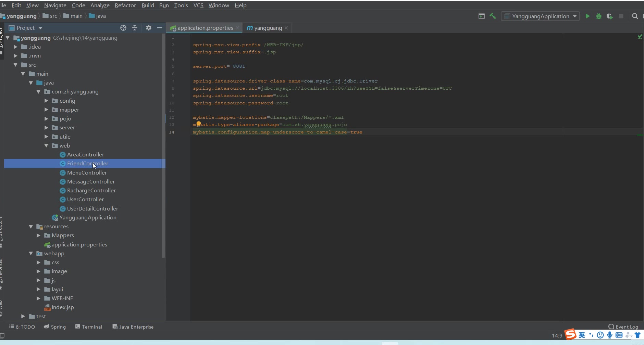Click the src breadcrumb in navigation bar

[50, 16]
